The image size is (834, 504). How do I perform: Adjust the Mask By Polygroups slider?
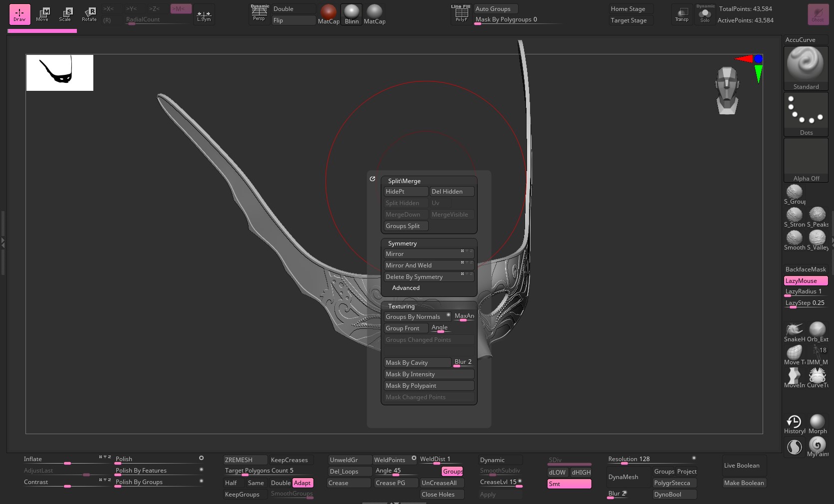coord(518,20)
